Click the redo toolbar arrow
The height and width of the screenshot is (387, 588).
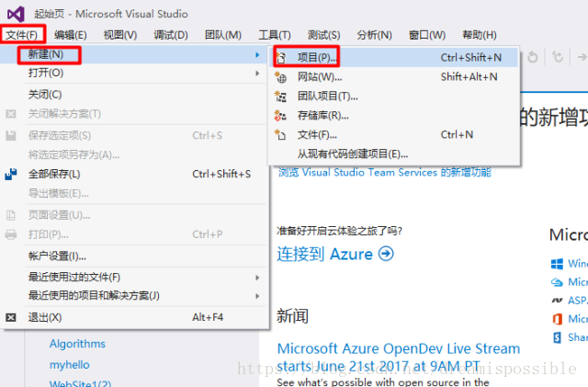tap(558, 57)
